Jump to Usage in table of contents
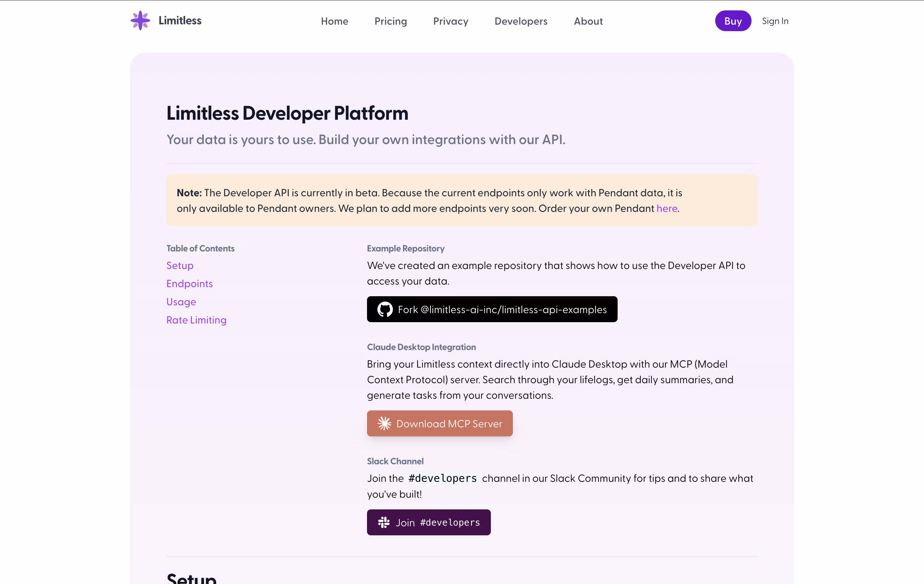The height and width of the screenshot is (584, 924). click(181, 301)
